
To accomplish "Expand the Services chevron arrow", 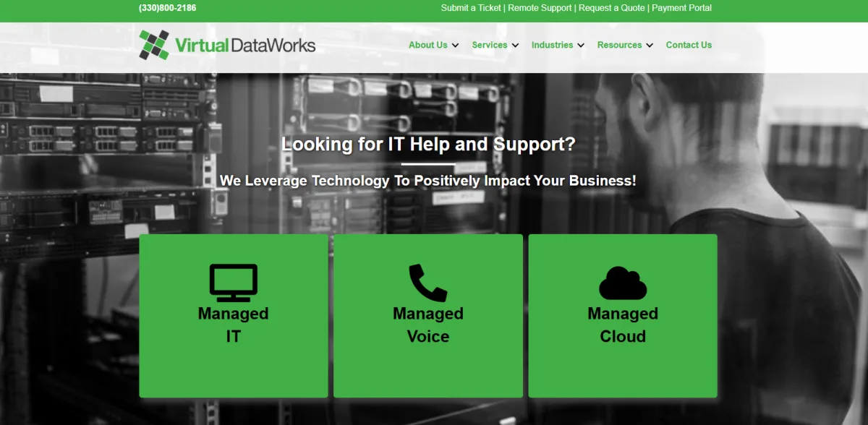I will tap(515, 46).
